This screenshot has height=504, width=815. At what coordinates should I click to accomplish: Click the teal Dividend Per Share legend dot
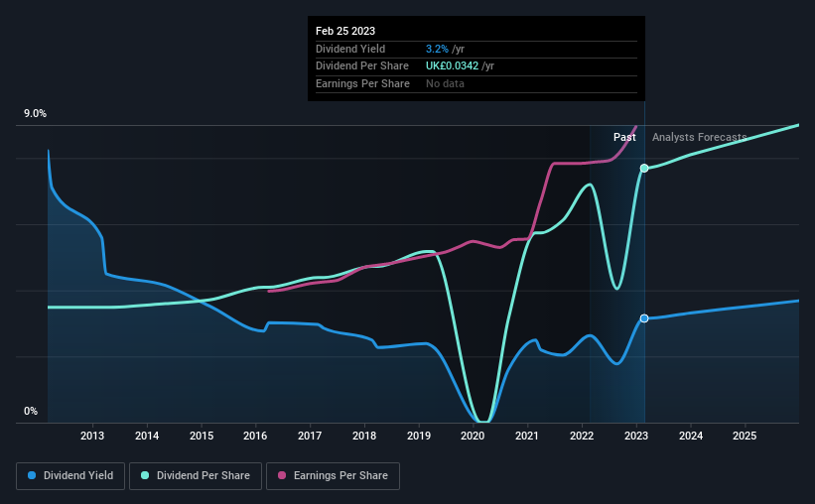[145, 475]
